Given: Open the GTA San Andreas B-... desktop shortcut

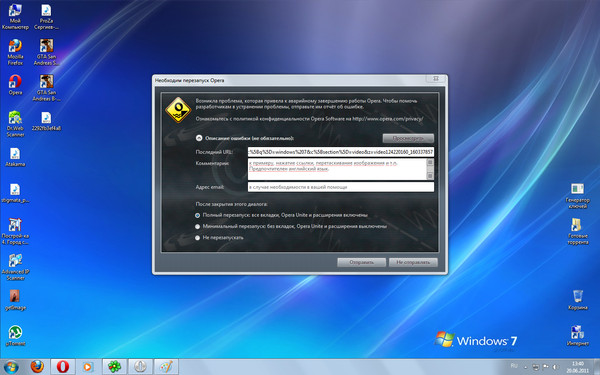Looking at the screenshot, I should [46, 88].
